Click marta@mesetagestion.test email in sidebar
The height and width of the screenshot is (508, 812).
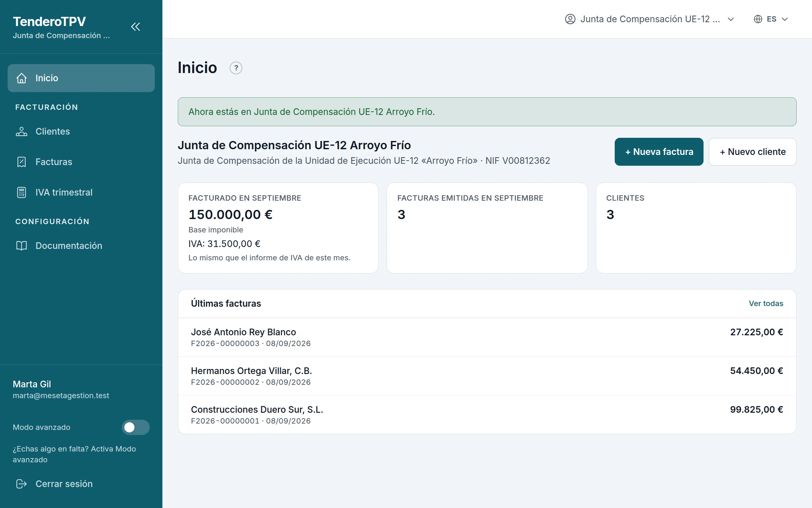(61, 396)
